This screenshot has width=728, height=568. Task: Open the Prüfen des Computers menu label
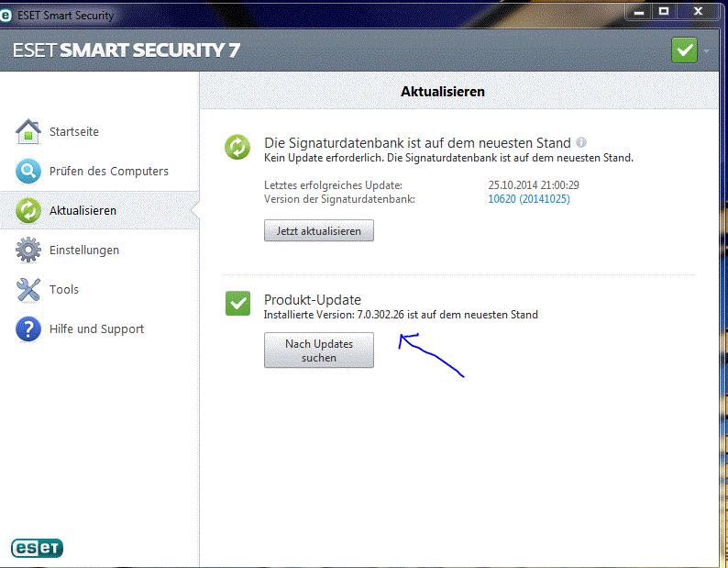pyautogui.click(x=108, y=172)
